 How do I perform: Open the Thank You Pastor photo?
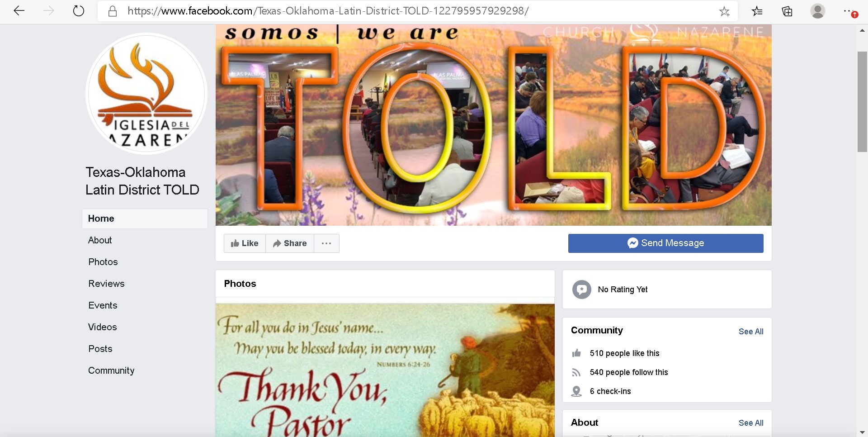point(385,370)
